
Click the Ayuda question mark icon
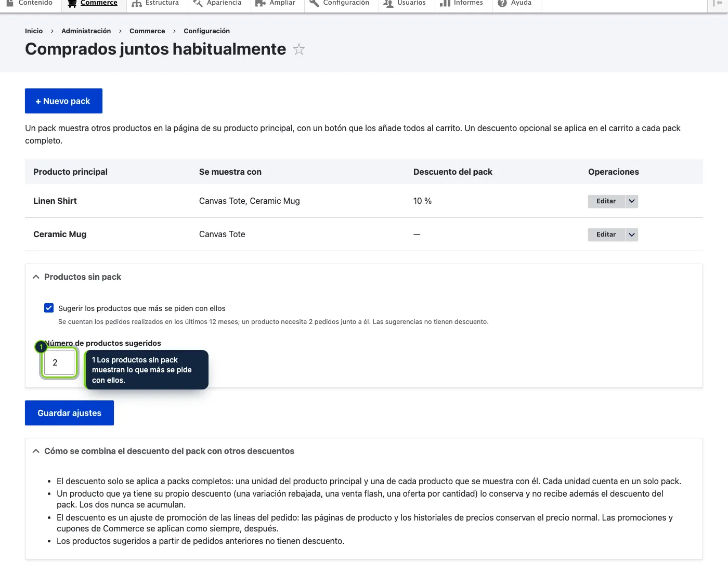[x=502, y=3]
